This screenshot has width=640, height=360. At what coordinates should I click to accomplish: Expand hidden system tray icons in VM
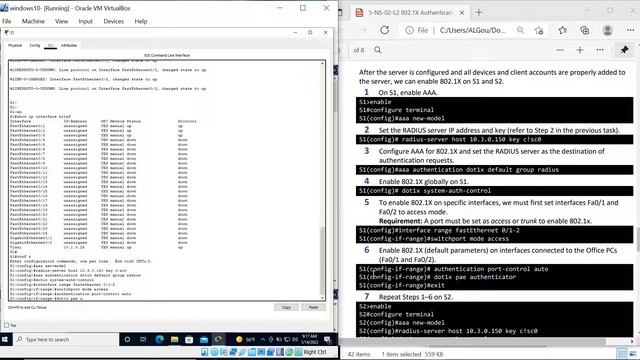263,340
